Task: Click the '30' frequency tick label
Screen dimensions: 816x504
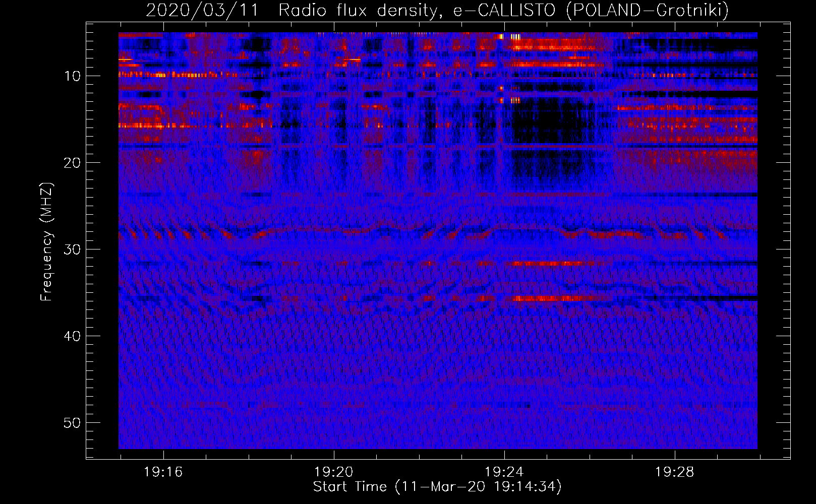Action: point(72,249)
